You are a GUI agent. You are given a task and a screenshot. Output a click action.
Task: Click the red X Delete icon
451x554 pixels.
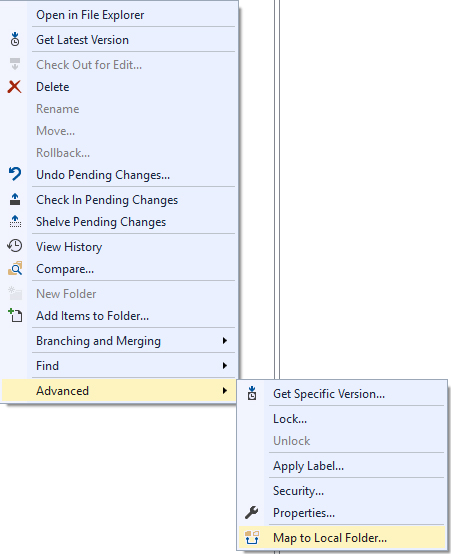click(14, 87)
